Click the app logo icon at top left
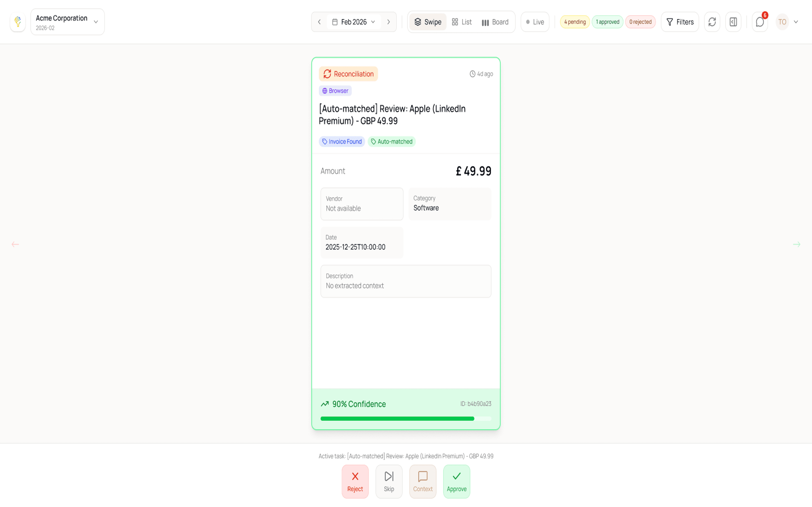This screenshot has width=812, height=507. click(18, 22)
